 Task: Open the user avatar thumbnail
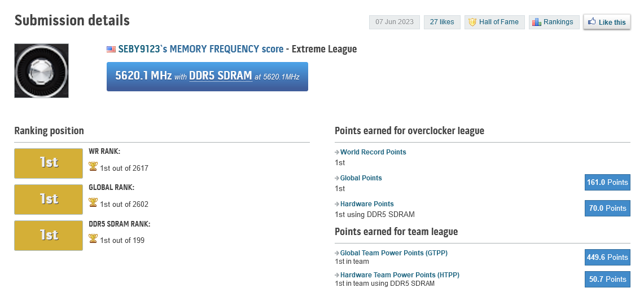click(41, 70)
